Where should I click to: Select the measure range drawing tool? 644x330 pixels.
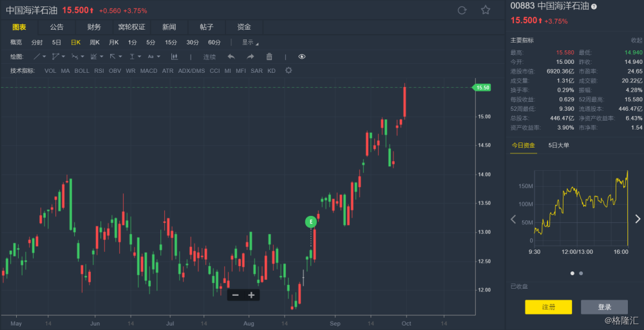(x=132, y=57)
